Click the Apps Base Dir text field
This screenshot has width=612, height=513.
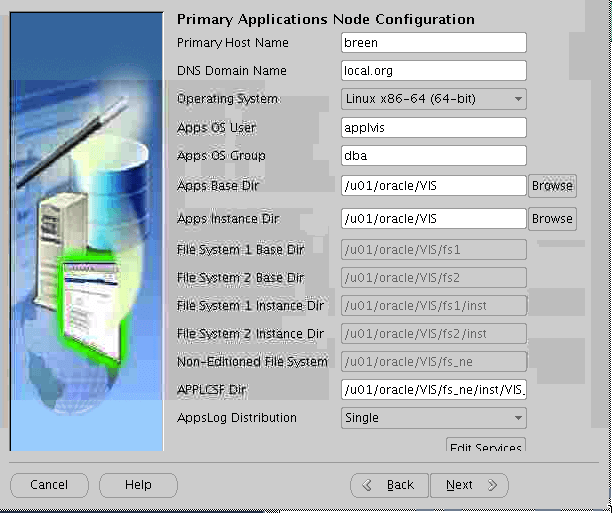433,185
